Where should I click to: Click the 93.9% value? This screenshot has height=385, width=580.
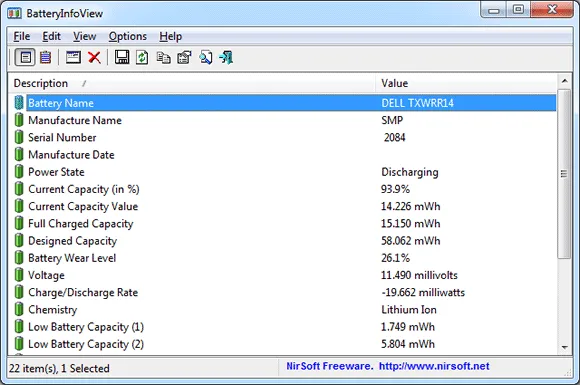[395, 189]
